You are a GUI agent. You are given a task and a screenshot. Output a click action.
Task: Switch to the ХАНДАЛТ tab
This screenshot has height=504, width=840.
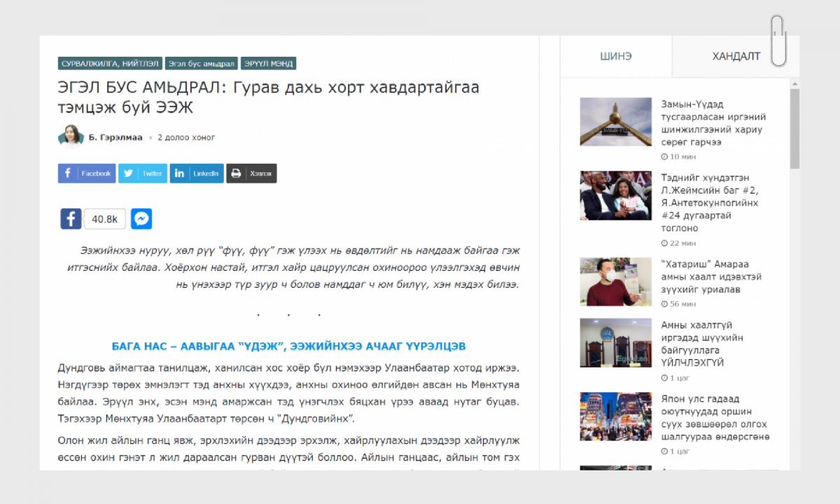pyautogui.click(x=736, y=57)
